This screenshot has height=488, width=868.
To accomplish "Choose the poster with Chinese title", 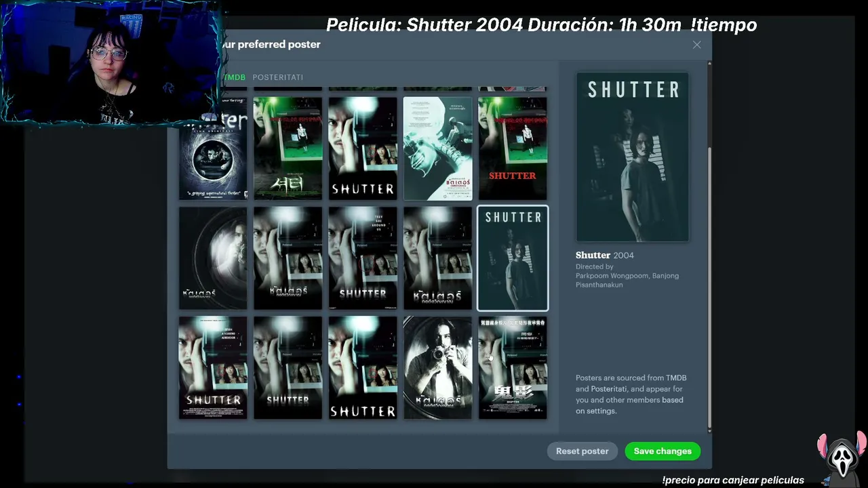I will tap(512, 368).
